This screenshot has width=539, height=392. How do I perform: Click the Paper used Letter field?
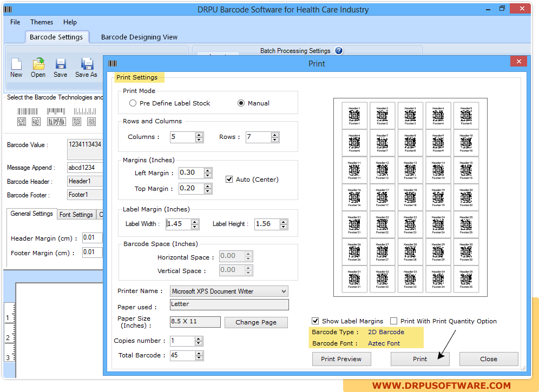click(x=229, y=304)
